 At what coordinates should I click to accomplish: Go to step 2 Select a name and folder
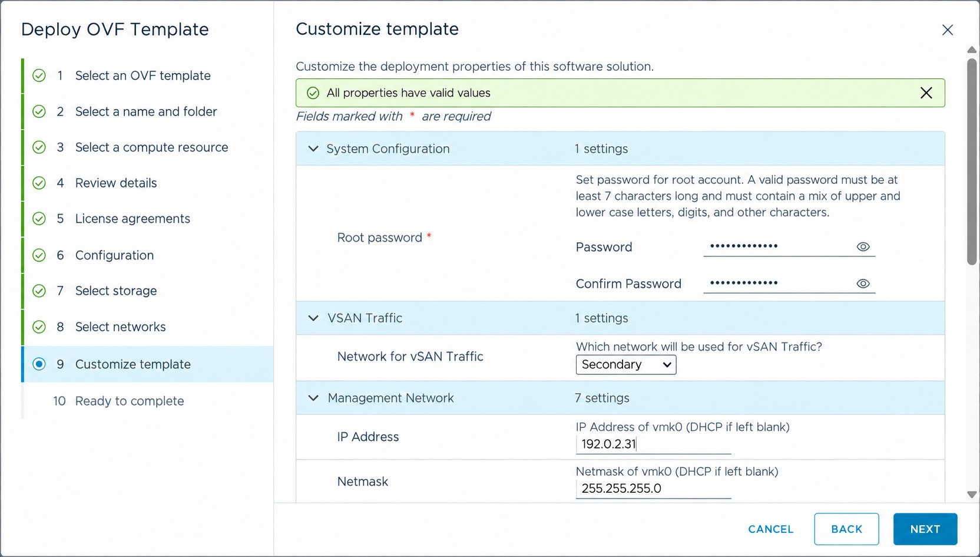pos(146,111)
